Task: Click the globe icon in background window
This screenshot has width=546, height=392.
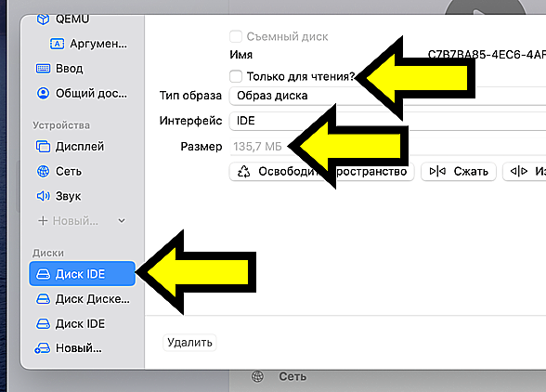Action: pos(258,376)
